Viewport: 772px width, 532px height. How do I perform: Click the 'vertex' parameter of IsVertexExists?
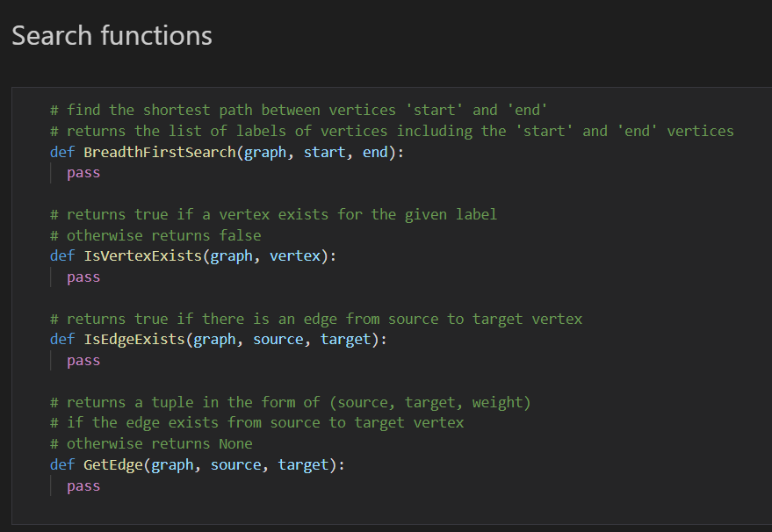tap(294, 256)
